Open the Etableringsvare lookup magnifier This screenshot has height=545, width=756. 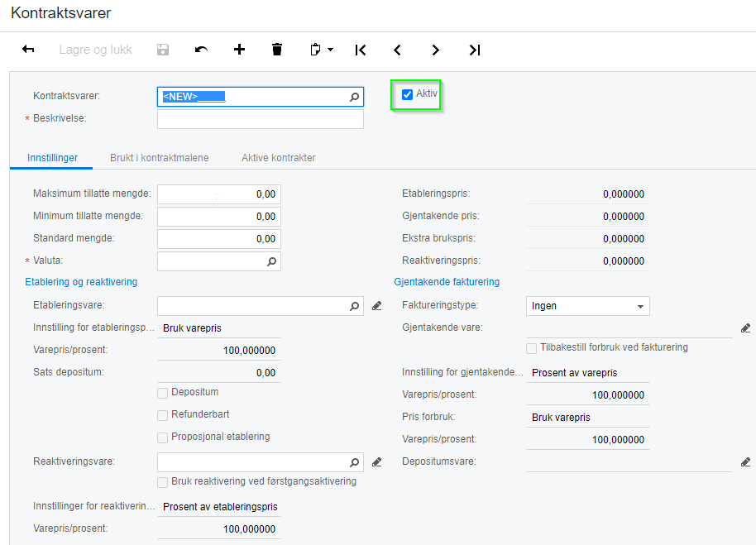pos(354,306)
